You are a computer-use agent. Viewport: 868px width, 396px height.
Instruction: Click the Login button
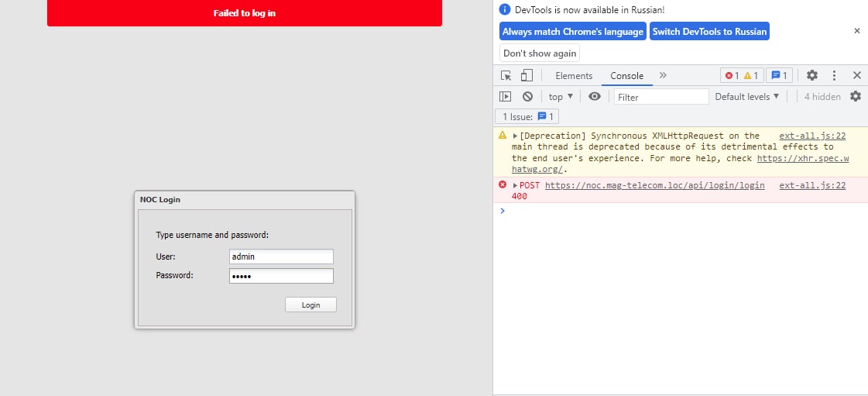pos(310,305)
